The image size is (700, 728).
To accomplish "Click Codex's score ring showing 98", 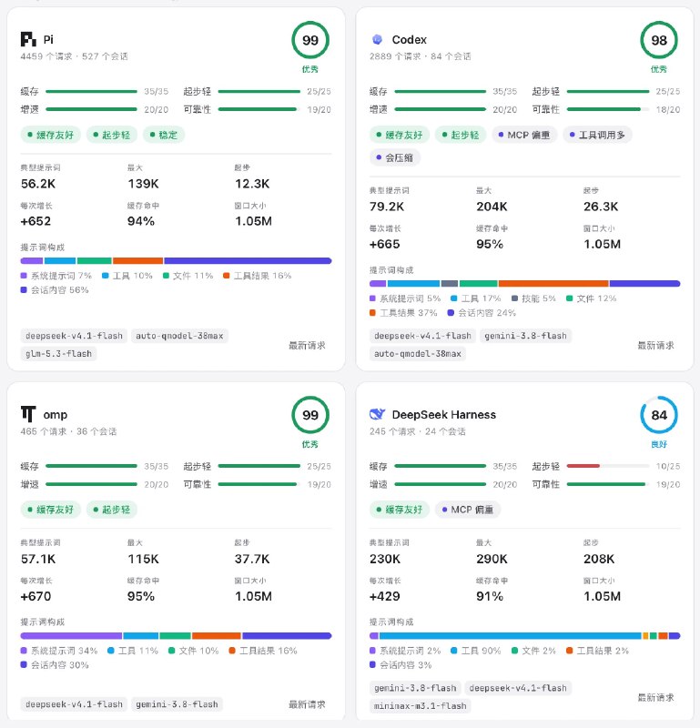I will pyautogui.click(x=659, y=40).
